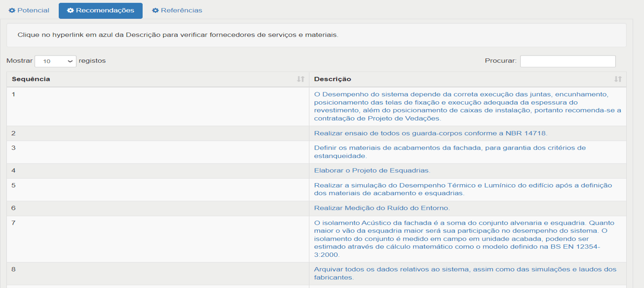This screenshot has width=644, height=288.
Task: Click sequence cell number 3
Action: tap(158, 152)
